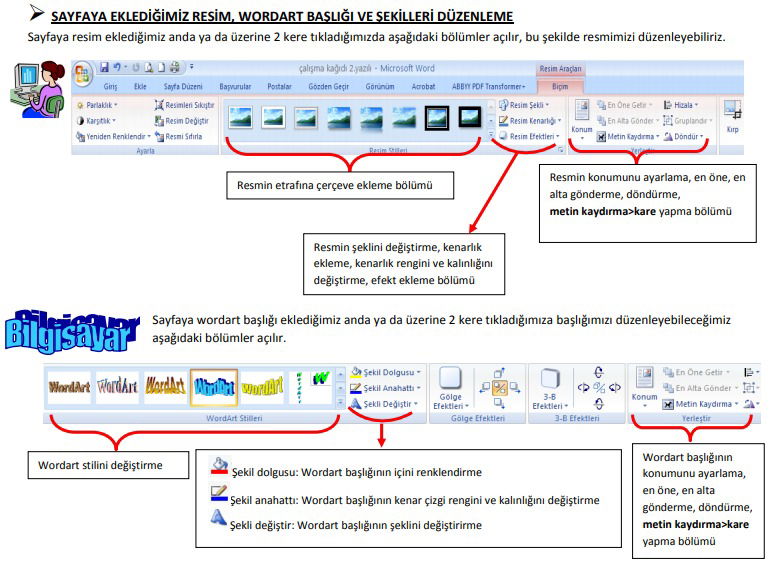Viewport: 770px width, 564px height.
Task: Open ABBYY PDF Transformer tab
Action: point(489,87)
